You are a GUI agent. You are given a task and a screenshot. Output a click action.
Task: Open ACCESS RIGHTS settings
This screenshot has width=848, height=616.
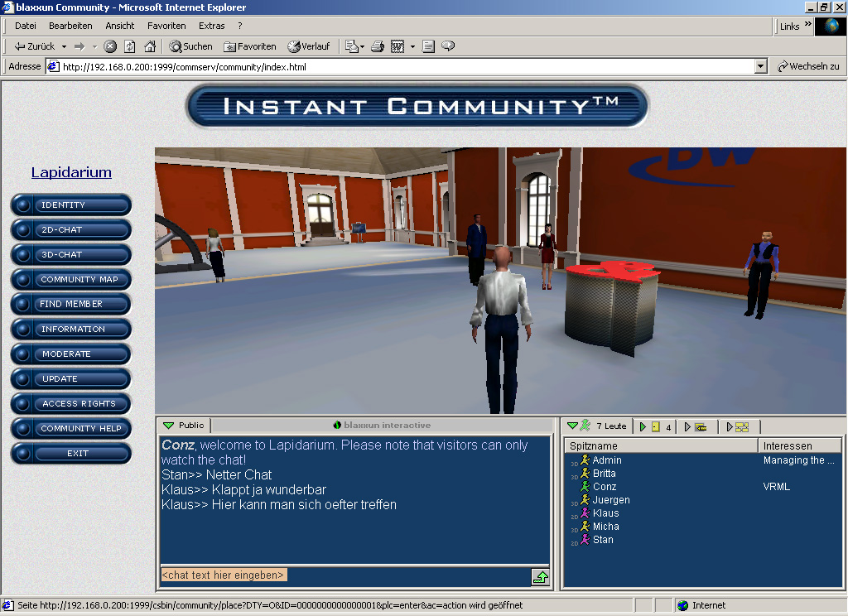pos(71,404)
